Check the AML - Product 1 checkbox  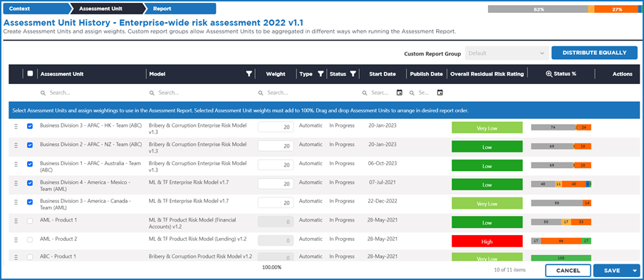click(x=30, y=221)
